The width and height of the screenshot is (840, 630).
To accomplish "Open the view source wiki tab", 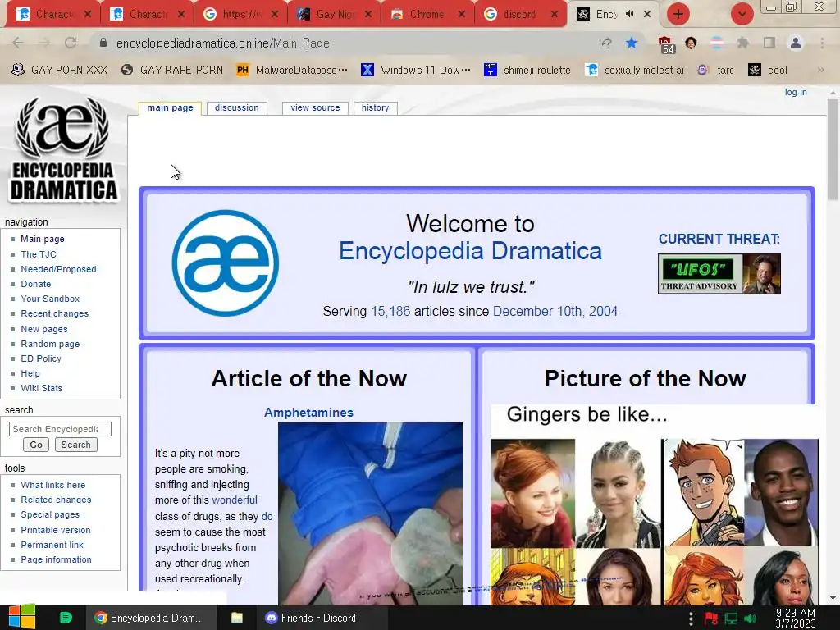I will tap(315, 107).
